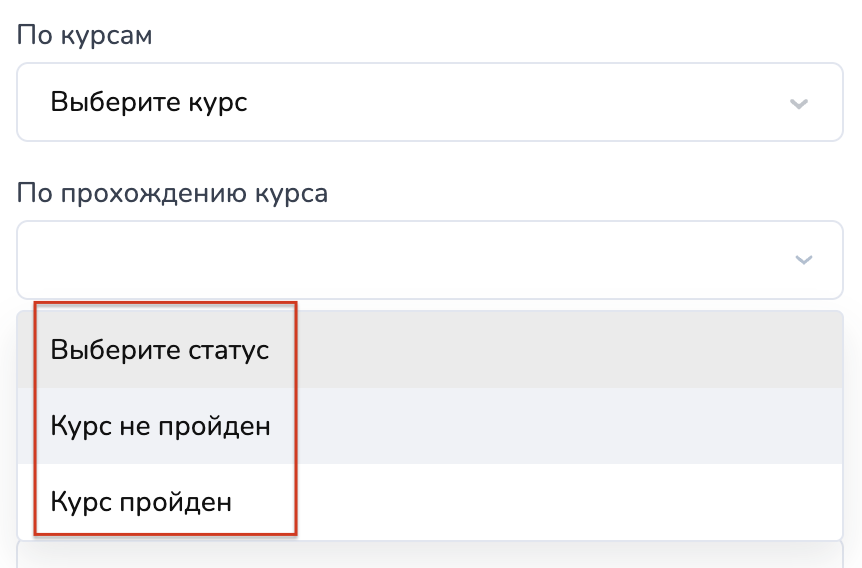Click the partially visible field below the list

tap(429, 556)
